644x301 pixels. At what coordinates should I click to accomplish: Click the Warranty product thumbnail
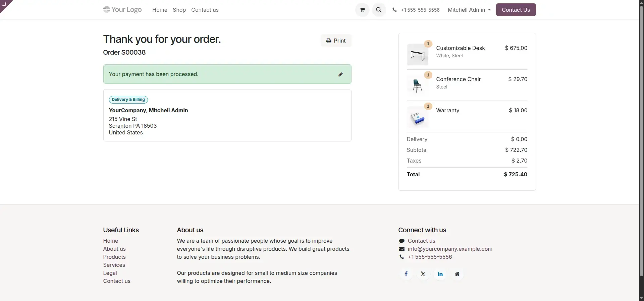pos(417,117)
